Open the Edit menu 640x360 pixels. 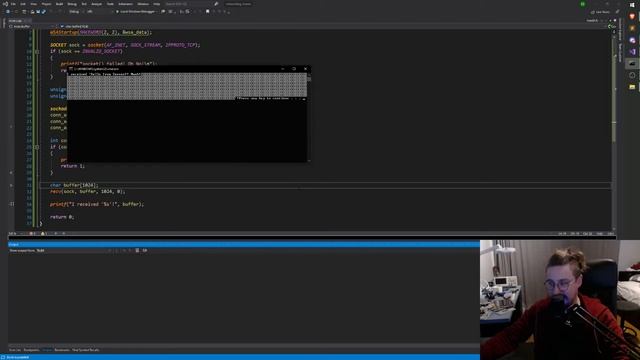[23, 4]
